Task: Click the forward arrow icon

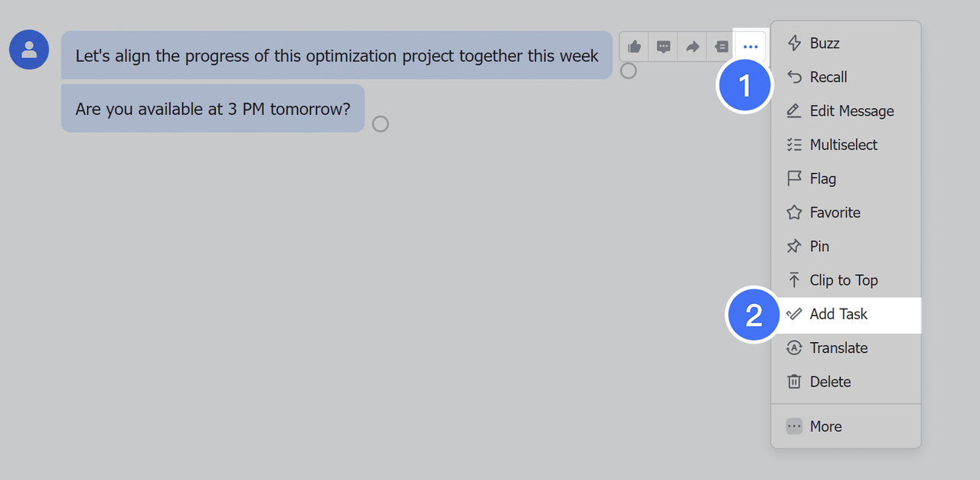Action: pos(692,46)
